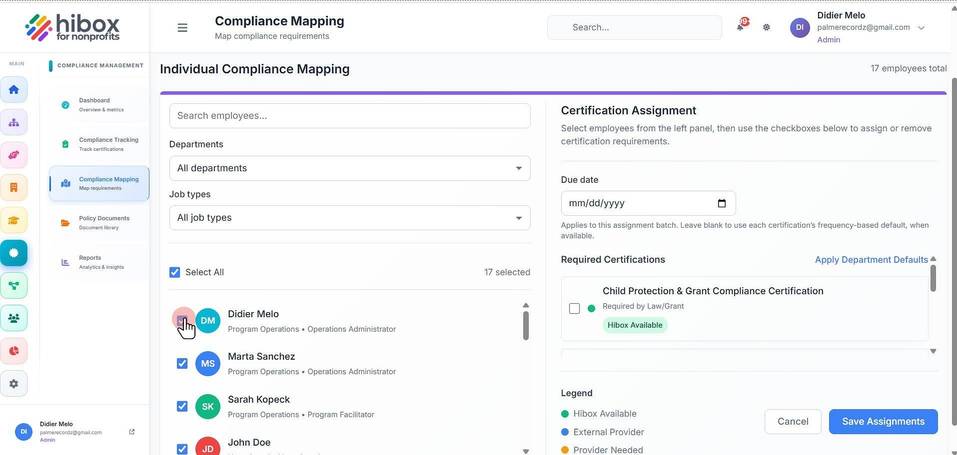Click the certifications list scroll-down arrow
This screenshot has height=455, width=957.
[933, 351]
